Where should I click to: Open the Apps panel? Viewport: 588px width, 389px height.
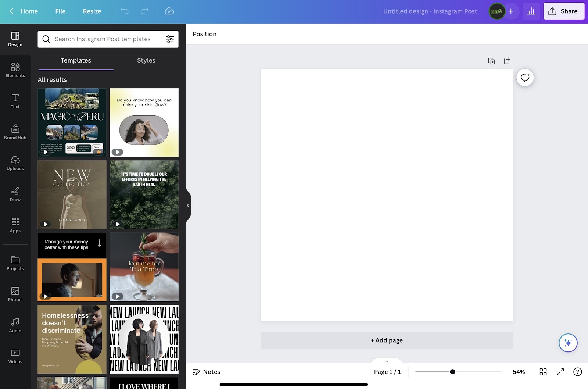(15, 225)
